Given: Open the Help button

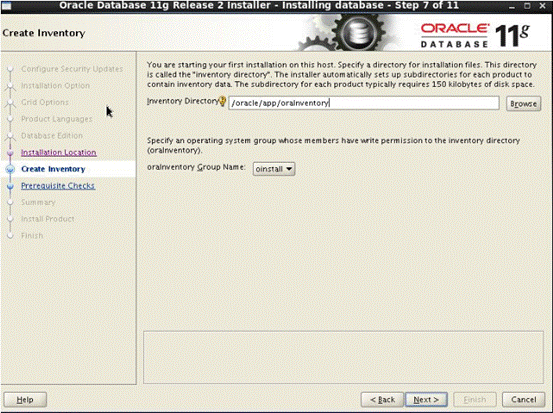Looking at the screenshot, I should tap(25, 400).
